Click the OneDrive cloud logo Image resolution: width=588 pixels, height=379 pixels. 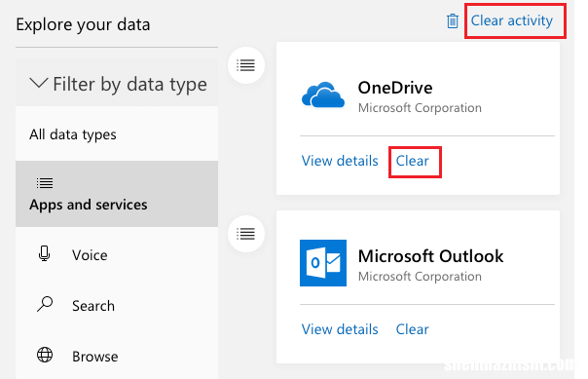click(323, 95)
